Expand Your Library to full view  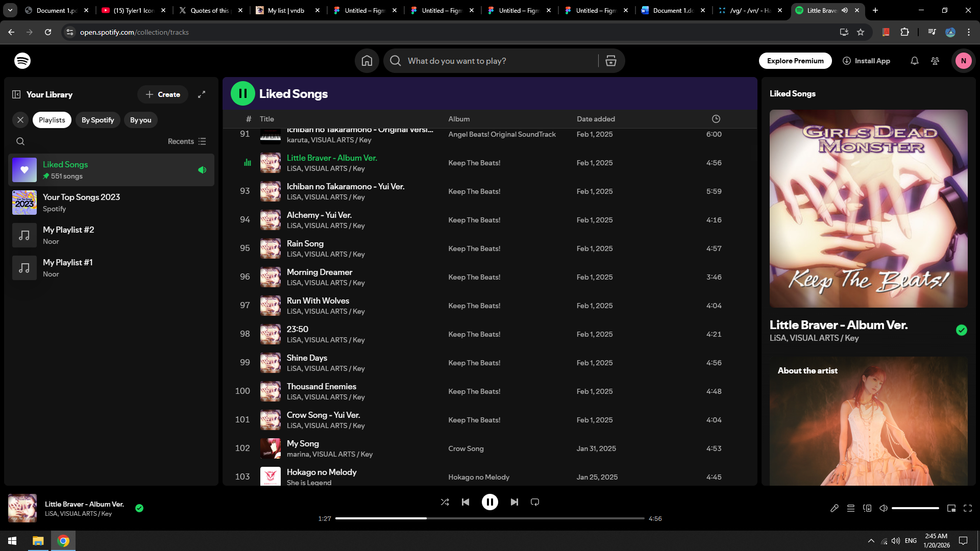point(202,94)
